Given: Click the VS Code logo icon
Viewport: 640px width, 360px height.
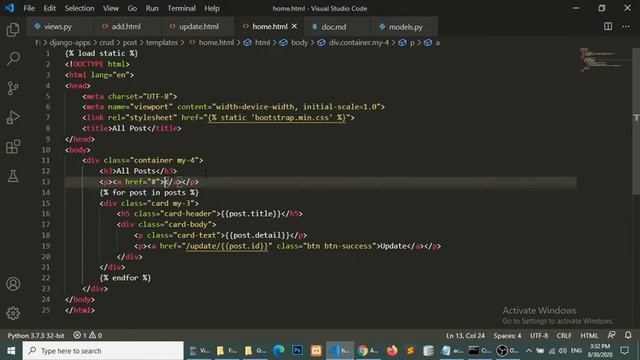Looking at the screenshot, I should coord(9,8).
